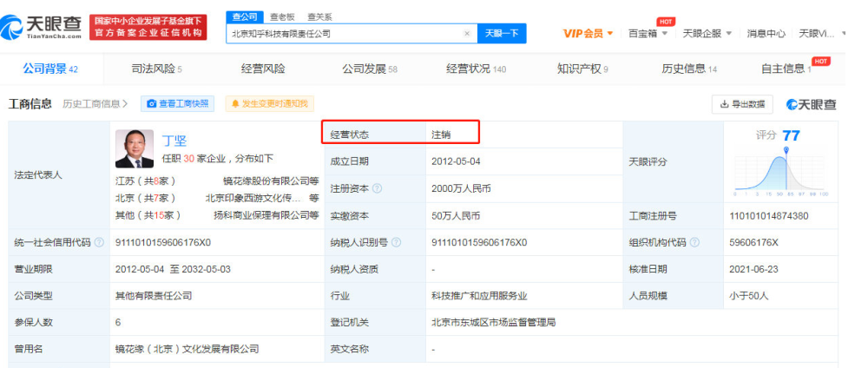Click the 注销 business status value
The image size is (868, 368).
[x=441, y=135]
